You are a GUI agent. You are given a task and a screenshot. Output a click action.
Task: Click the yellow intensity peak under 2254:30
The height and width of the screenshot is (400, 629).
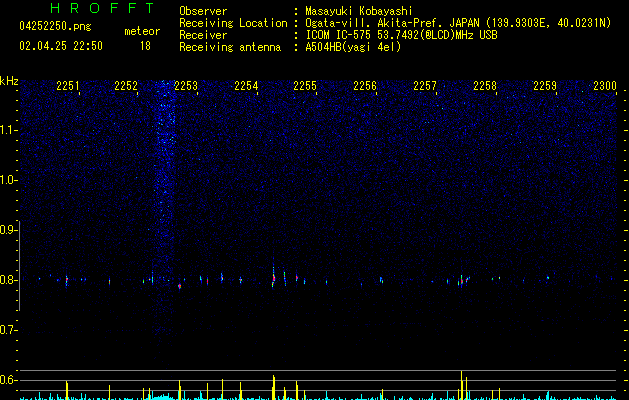pyautogui.click(x=274, y=387)
